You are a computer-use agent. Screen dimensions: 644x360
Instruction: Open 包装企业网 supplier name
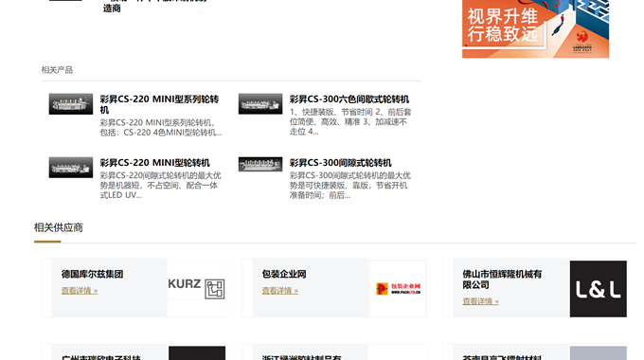(284, 274)
